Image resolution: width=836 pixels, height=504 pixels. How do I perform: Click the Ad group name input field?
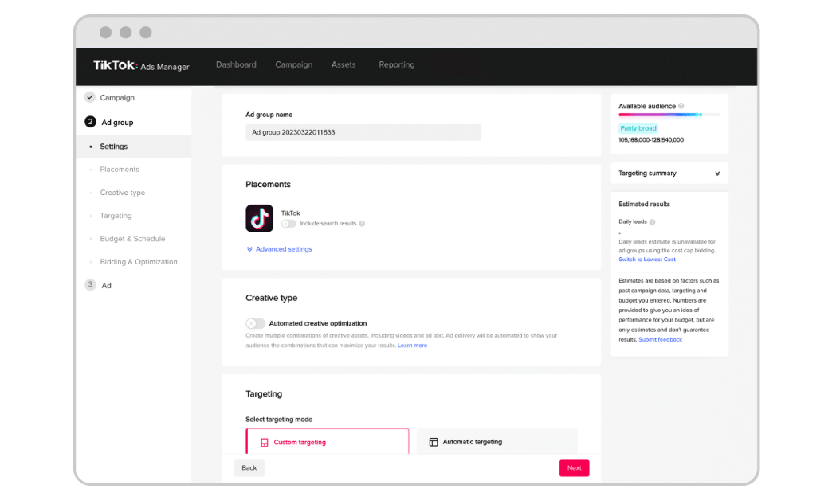coord(363,131)
